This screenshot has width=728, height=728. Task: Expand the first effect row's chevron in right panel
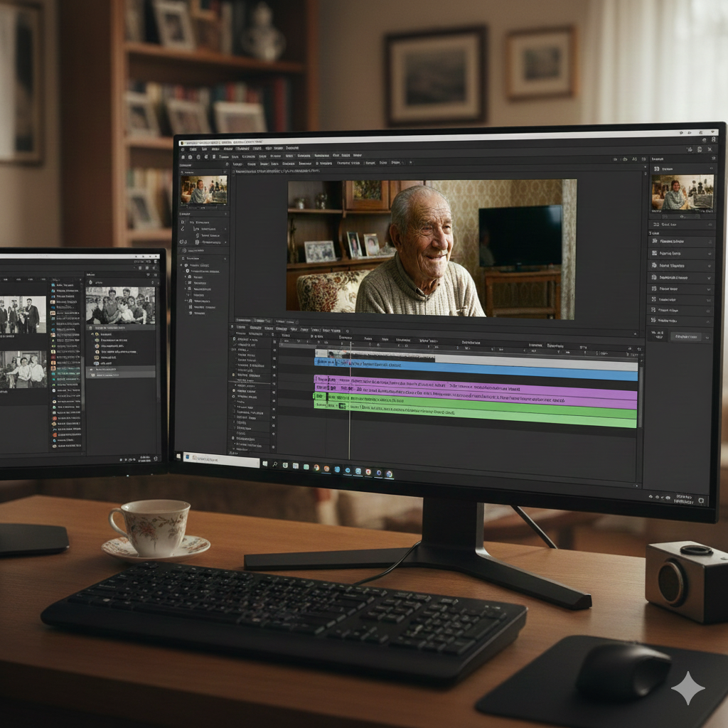709,242
